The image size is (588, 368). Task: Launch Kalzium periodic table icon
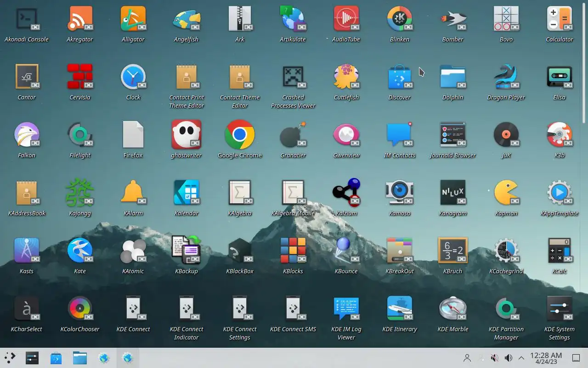pyautogui.click(x=346, y=192)
